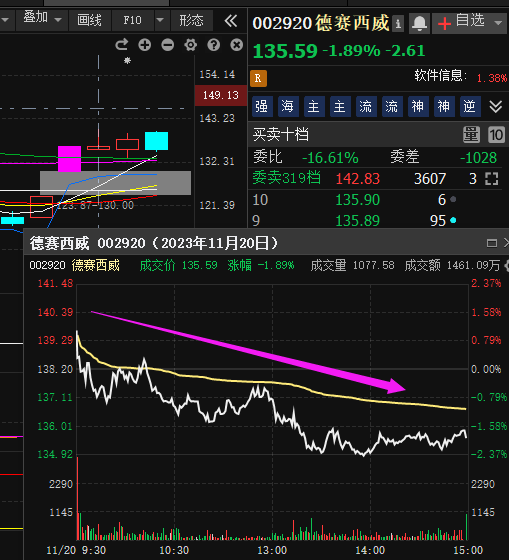Open the fullscreen bracket icon on 委卖 row
Viewport: 509px width, 560px height.
coord(491,179)
